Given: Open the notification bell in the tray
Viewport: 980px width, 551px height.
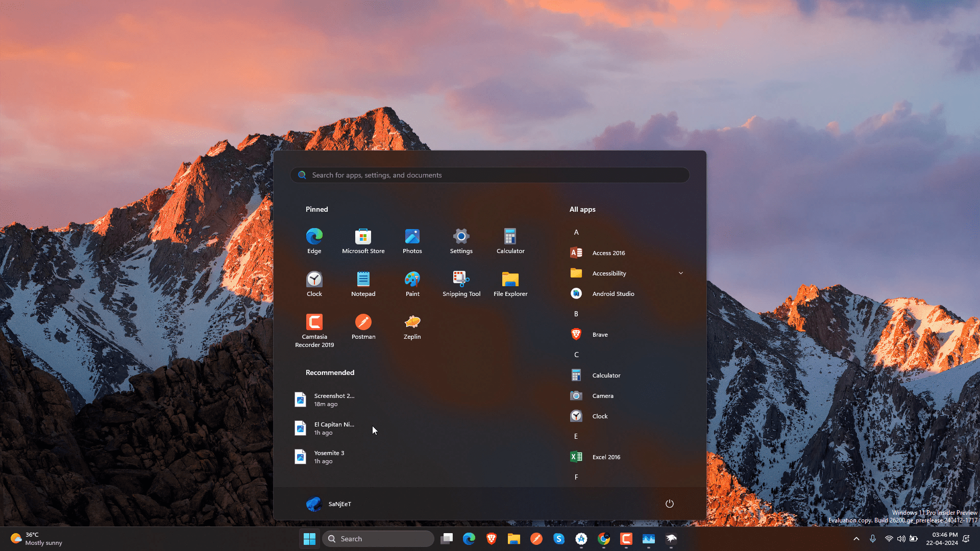Looking at the screenshot, I should point(967,539).
